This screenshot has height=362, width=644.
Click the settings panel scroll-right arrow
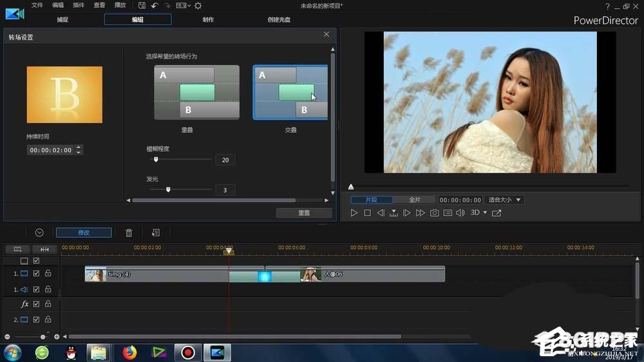327,200
